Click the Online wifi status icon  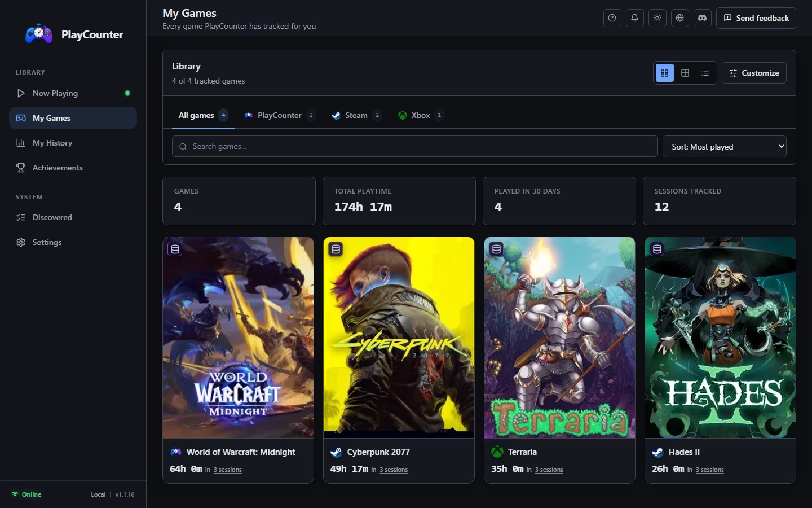tap(15, 494)
